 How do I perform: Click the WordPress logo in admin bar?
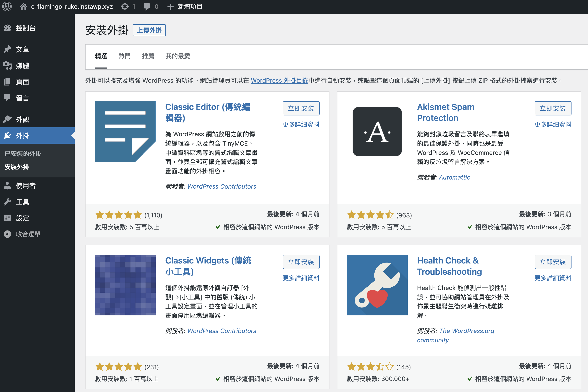(7, 6)
